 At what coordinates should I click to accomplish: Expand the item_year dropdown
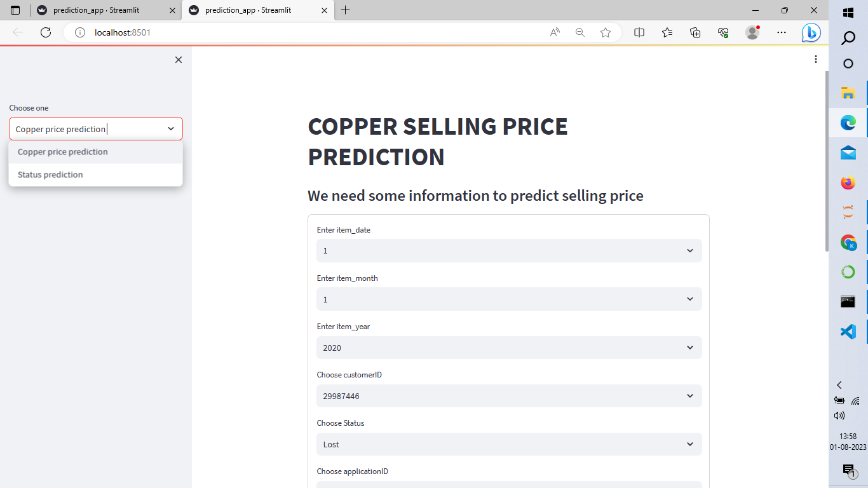[x=508, y=348]
